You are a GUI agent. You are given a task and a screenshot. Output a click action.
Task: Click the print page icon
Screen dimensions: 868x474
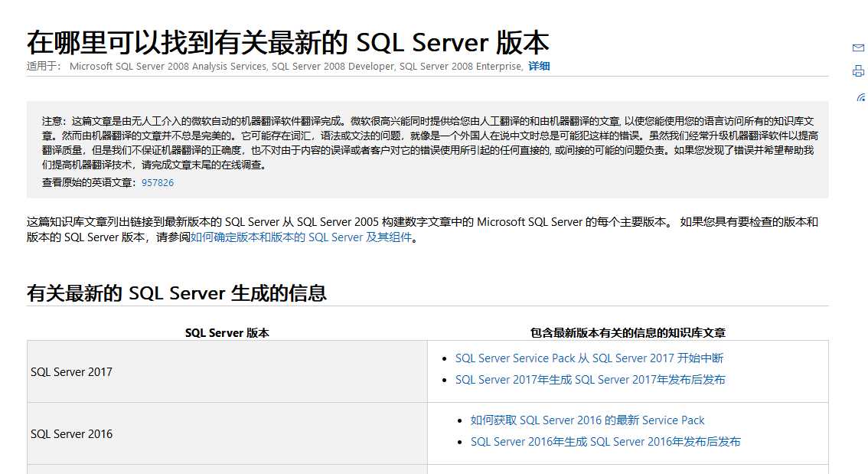point(858,71)
